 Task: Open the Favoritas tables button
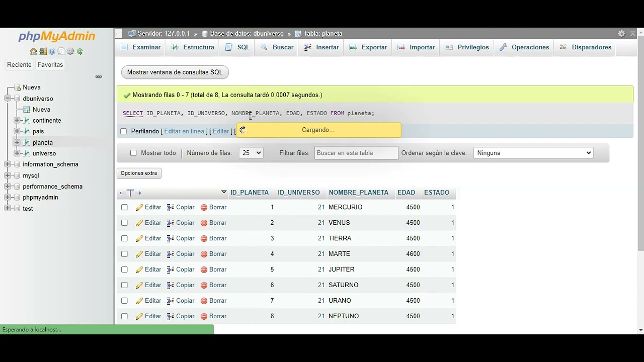coord(50,65)
